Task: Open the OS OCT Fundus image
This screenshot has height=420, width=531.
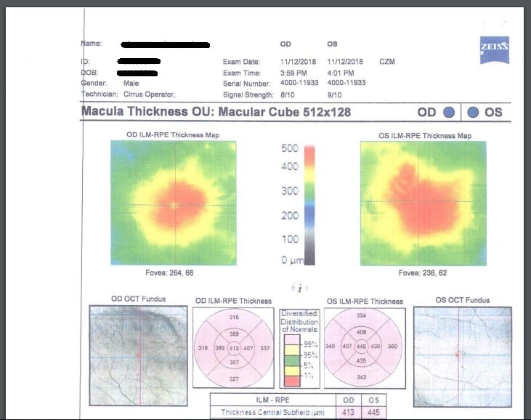Action: click(462, 355)
